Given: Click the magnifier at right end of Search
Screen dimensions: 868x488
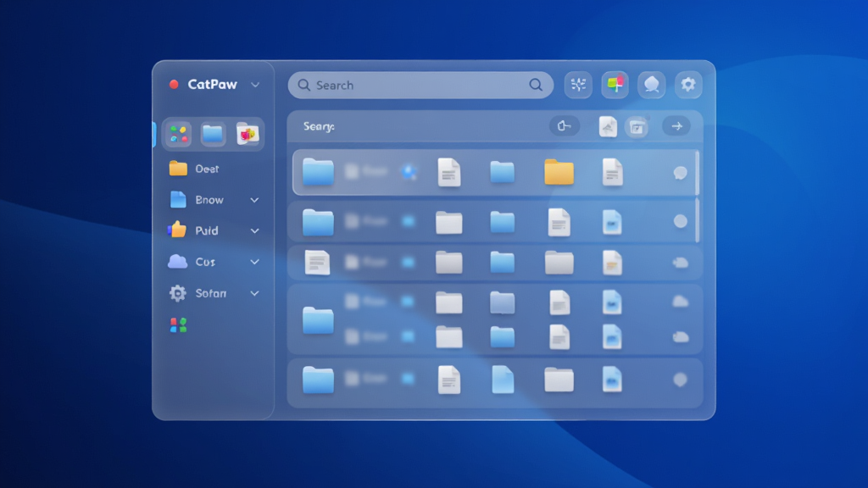Looking at the screenshot, I should (536, 85).
